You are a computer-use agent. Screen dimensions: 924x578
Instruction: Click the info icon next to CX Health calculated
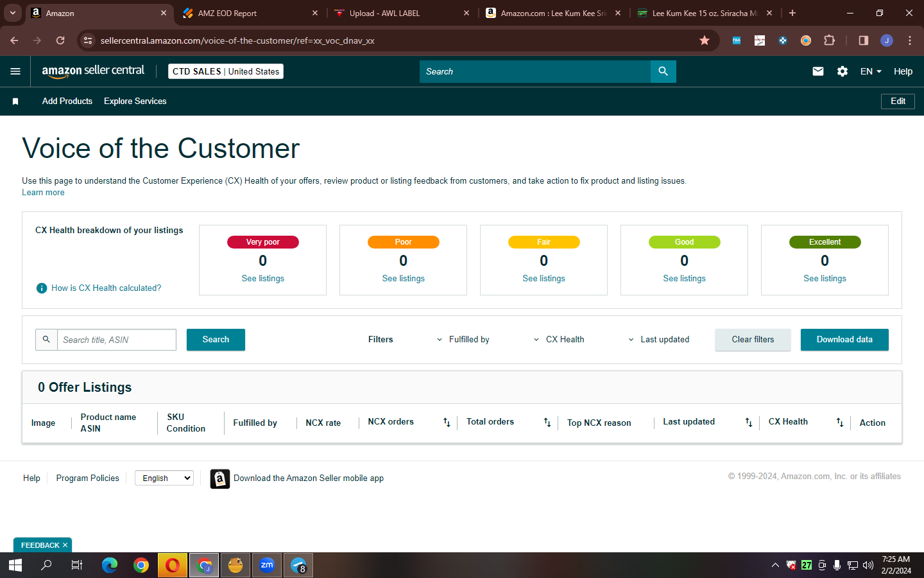pyautogui.click(x=42, y=288)
